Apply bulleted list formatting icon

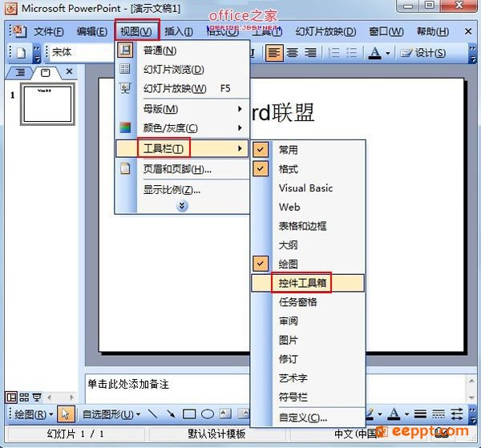(352, 53)
